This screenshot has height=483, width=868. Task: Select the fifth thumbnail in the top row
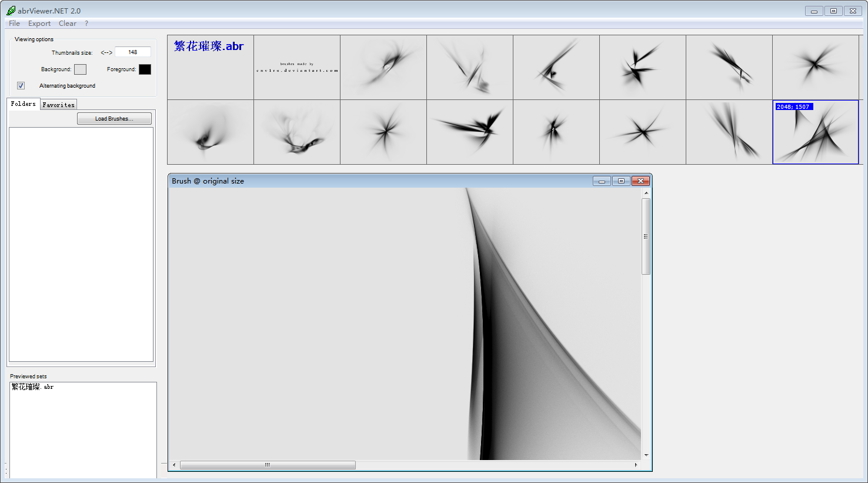point(556,67)
